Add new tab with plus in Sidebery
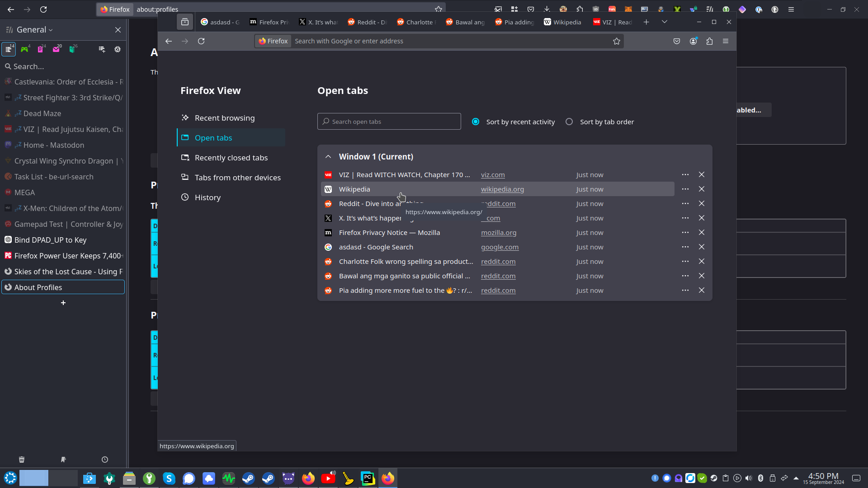 click(63, 303)
